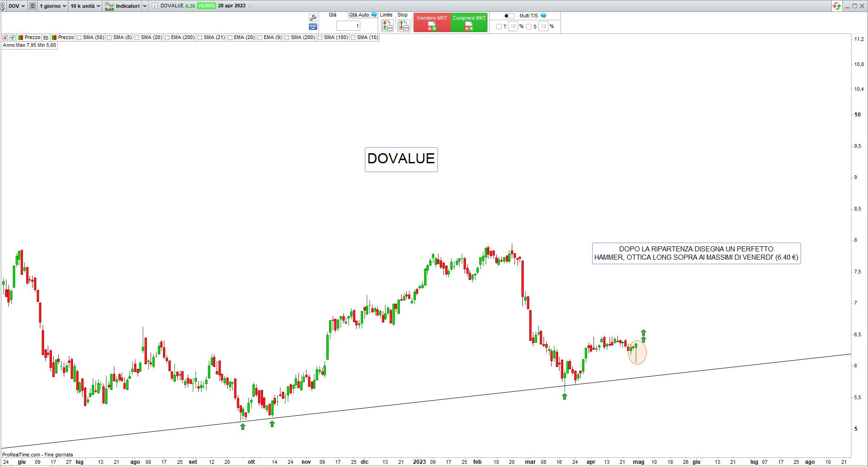Viewport: 868px width, 467px height.
Task: Click the Stop order icon
Action: pyautogui.click(x=403, y=26)
